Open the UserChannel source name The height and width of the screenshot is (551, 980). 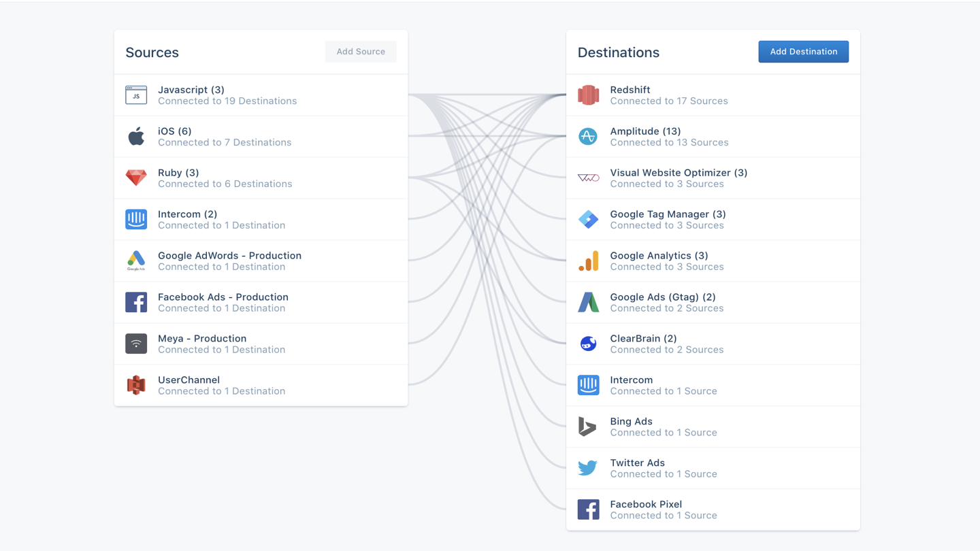click(189, 380)
